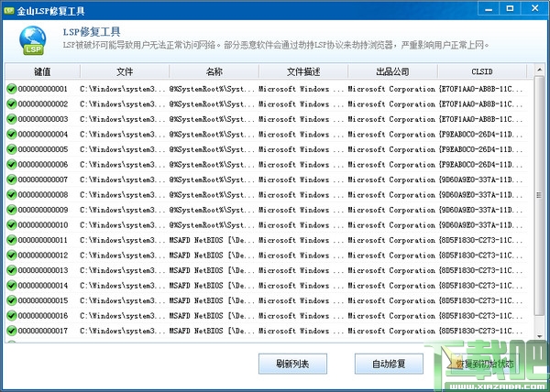Screen dimensions: 550x392
Task: Click green check icon for entry 000000000013
Action: pyautogui.click(x=12, y=270)
